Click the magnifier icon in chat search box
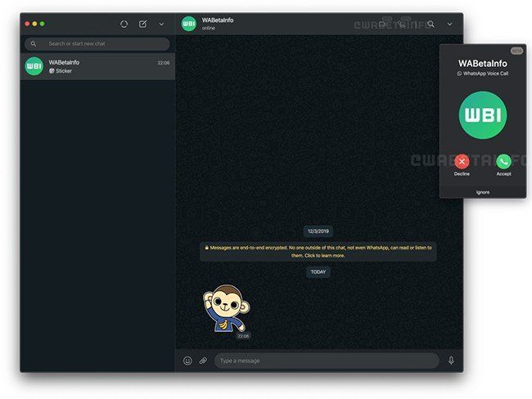The width and height of the screenshot is (532, 399). pyautogui.click(x=34, y=43)
